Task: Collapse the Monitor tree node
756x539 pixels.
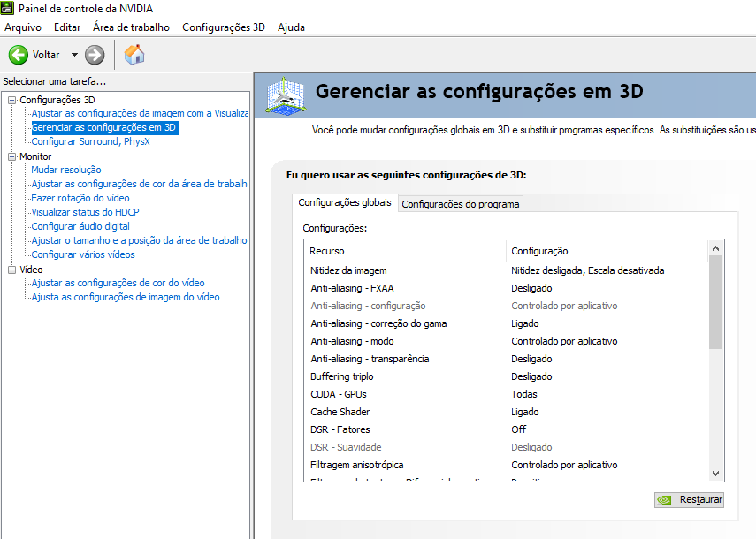Action: [12, 156]
